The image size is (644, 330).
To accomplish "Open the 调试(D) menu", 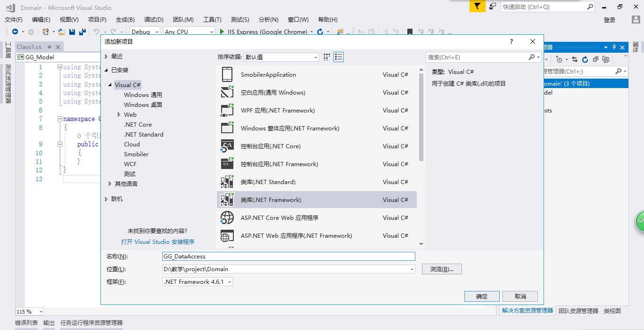I will [x=154, y=19].
